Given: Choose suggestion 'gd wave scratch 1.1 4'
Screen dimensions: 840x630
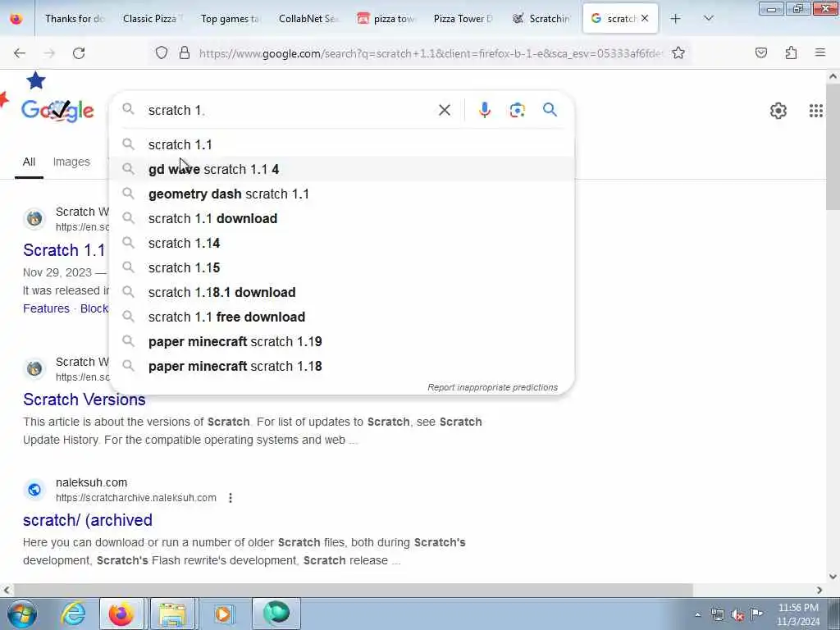Looking at the screenshot, I should (342, 169).
